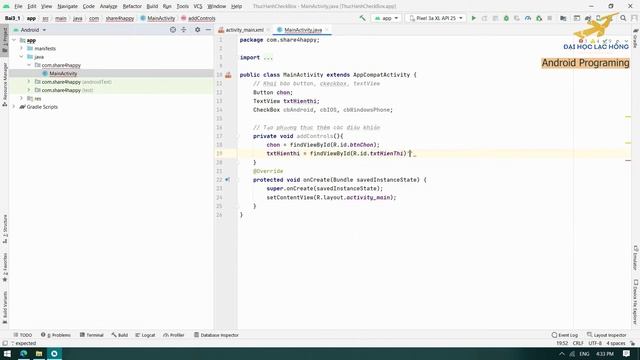640x360 pixels.
Task: Open the Pixel 3a XL API 25 device dropdown
Action: pos(436,18)
